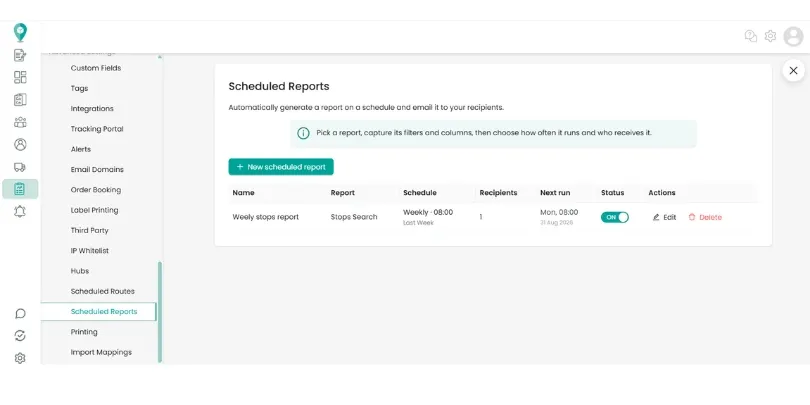Open Third Party settings
Screen dimensions: 810x405
89,230
